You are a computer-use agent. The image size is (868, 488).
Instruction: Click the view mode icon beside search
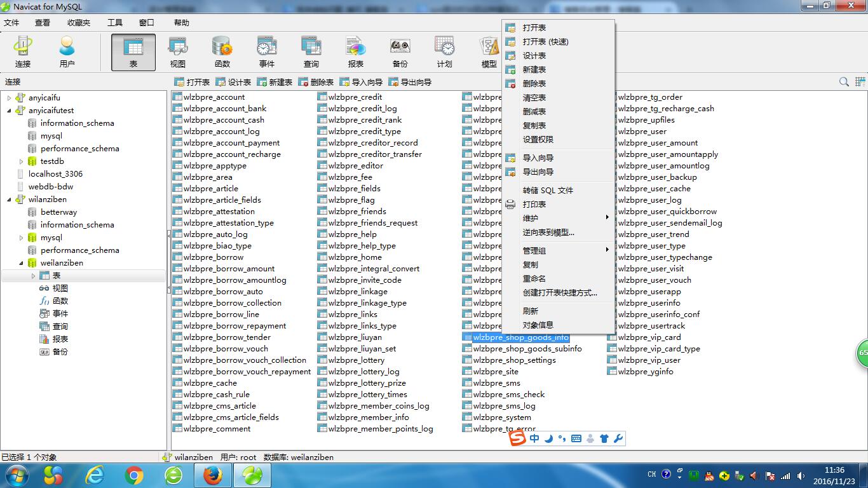click(860, 82)
